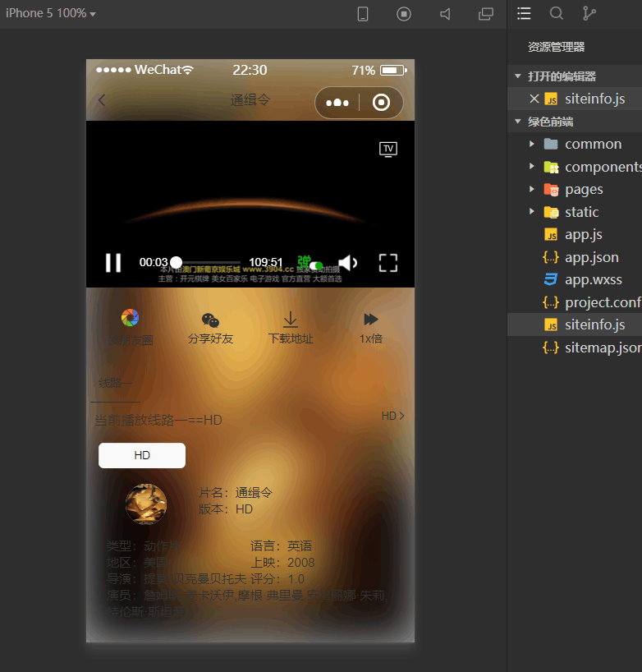Click 分享好友 WeChat share icon
Viewport: 642px width, 672px height.
click(x=210, y=320)
